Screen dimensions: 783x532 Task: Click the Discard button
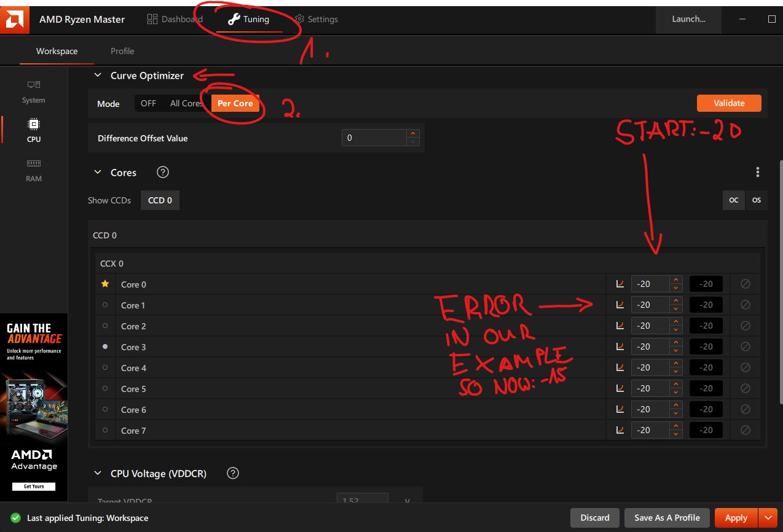[x=595, y=518]
